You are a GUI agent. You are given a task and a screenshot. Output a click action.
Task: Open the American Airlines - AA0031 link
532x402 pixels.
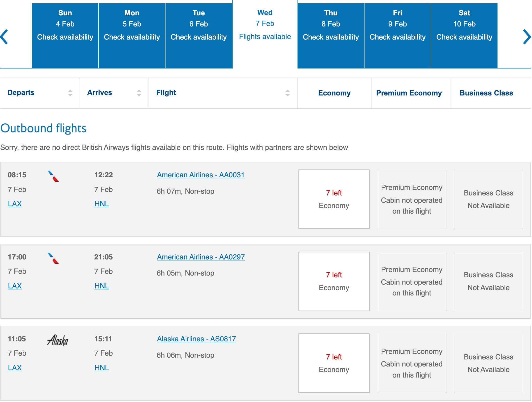click(201, 175)
